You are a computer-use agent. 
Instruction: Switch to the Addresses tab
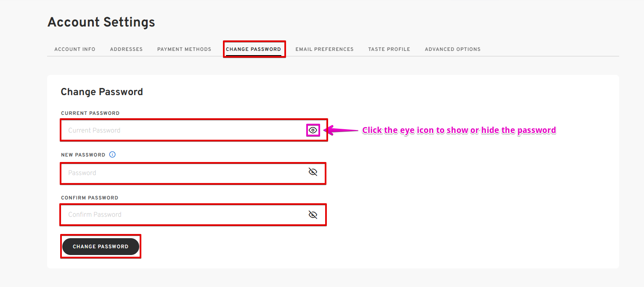126,49
